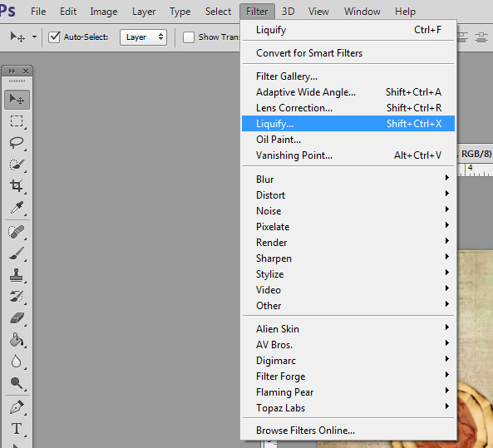493x448 pixels.
Task: Select the Eraser tool
Action: click(x=17, y=318)
